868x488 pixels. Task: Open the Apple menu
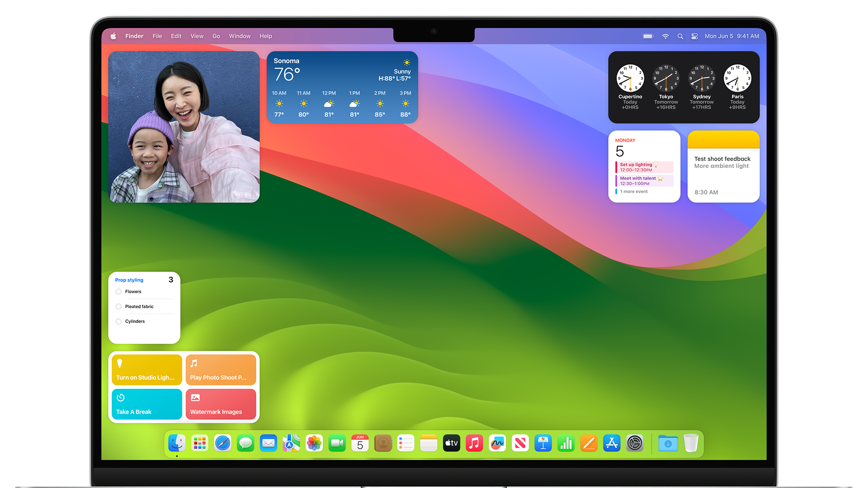(x=113, y=36)
